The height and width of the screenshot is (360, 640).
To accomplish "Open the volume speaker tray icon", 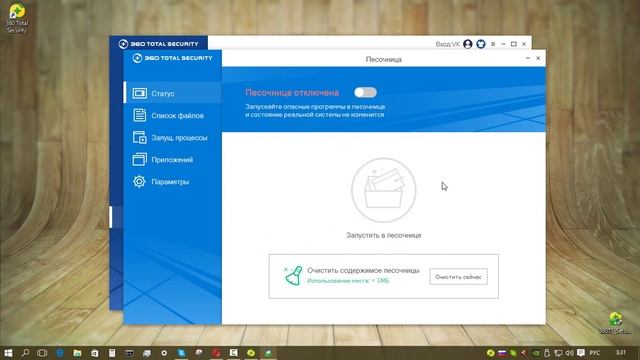I will pyautogui.click(x=569, y=353).
